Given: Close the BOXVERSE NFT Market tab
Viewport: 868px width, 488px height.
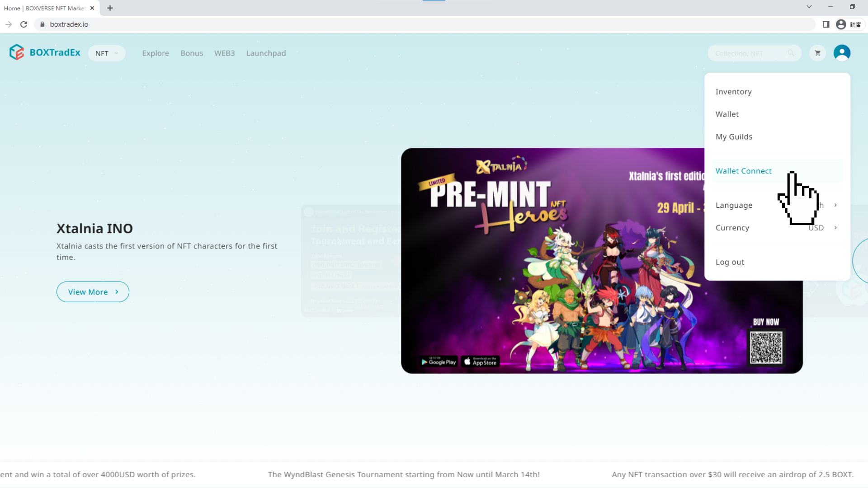Looking at the screenshot, I should [x=92, y=8].
